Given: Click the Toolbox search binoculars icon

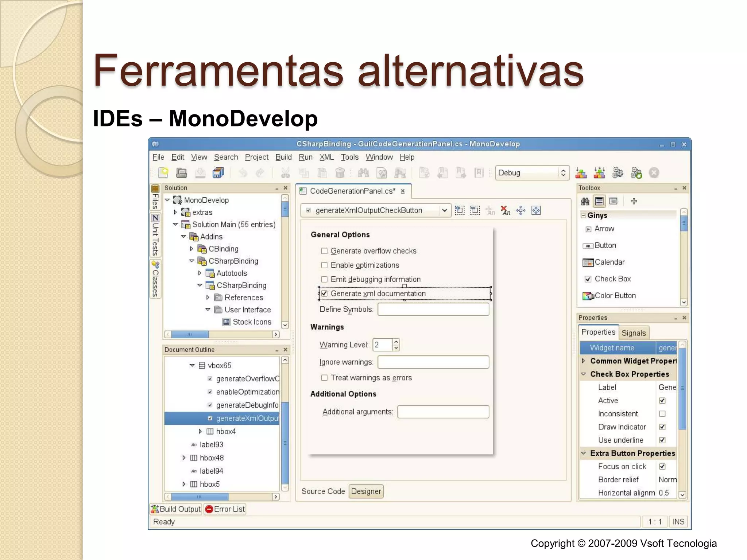Looking at the screenshot, I should tap(585, 201).
